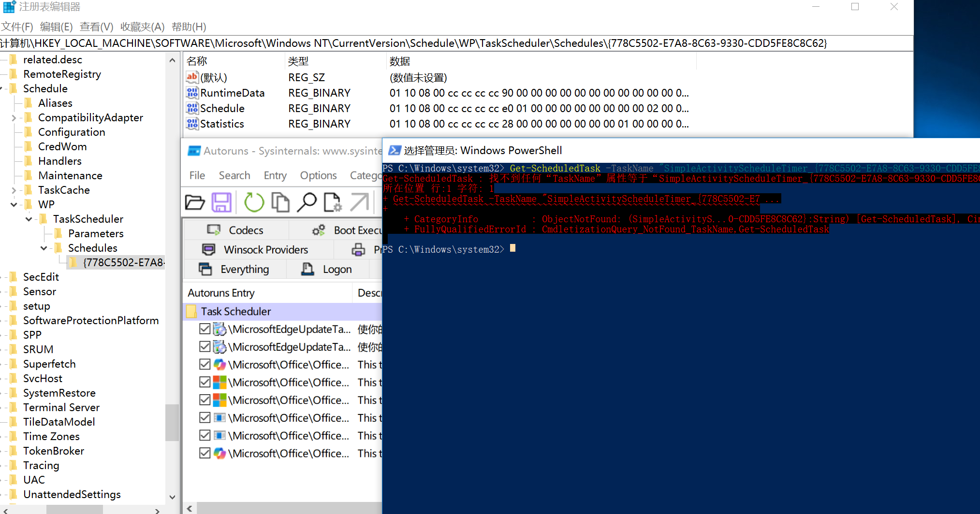Screen dimensions: 980x514
Task: Open the 帮助(H) menu in Registry Editor
Action: click(189, 27)
